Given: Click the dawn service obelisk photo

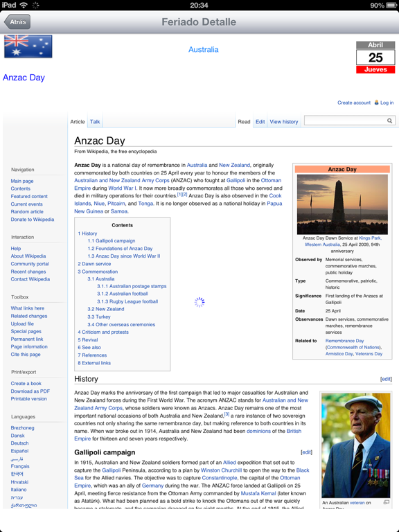Looking at the screenshot, I should click(x=342, y=204).
